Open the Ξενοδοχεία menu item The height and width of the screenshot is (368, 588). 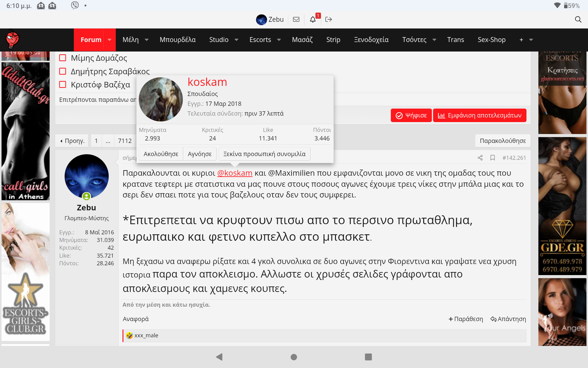[371, 40]
